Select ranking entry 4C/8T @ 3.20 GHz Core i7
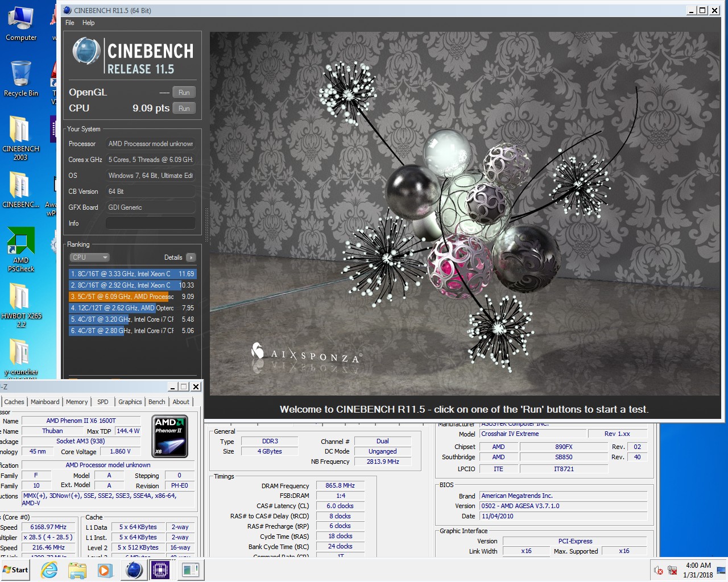 [x=132, y=319]
